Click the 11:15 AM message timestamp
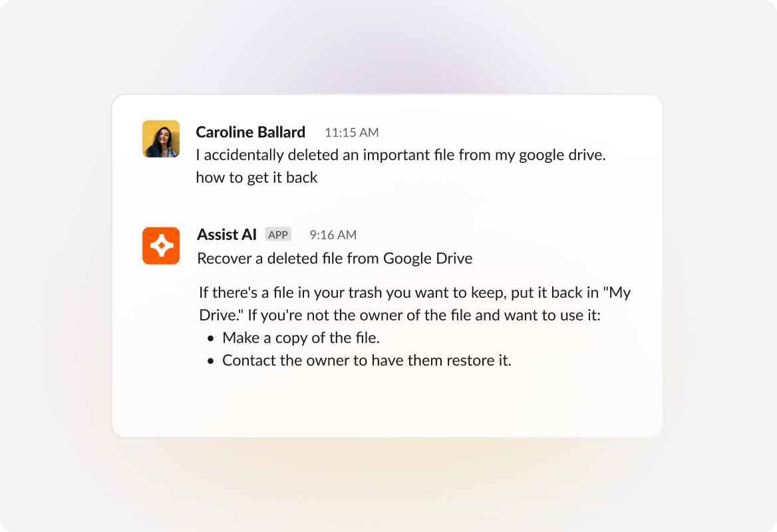Screen dimensions: 777x532 [351, 132]
